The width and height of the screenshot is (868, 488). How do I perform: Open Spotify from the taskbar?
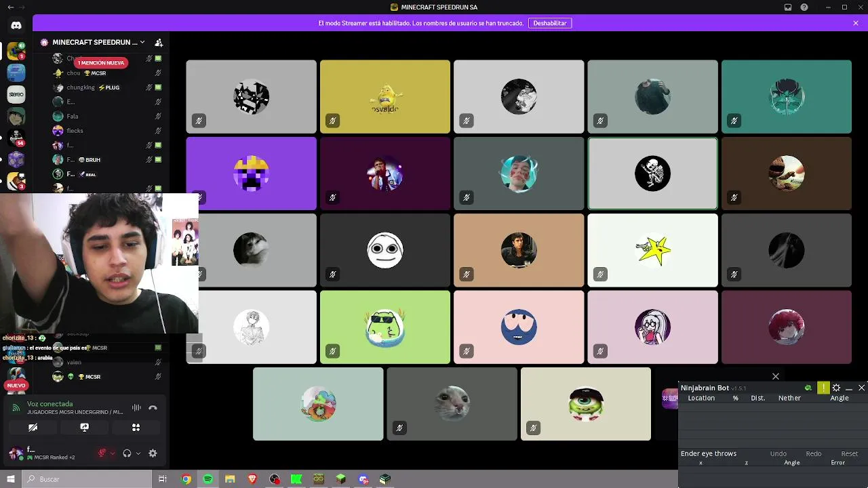coord(208,479)
